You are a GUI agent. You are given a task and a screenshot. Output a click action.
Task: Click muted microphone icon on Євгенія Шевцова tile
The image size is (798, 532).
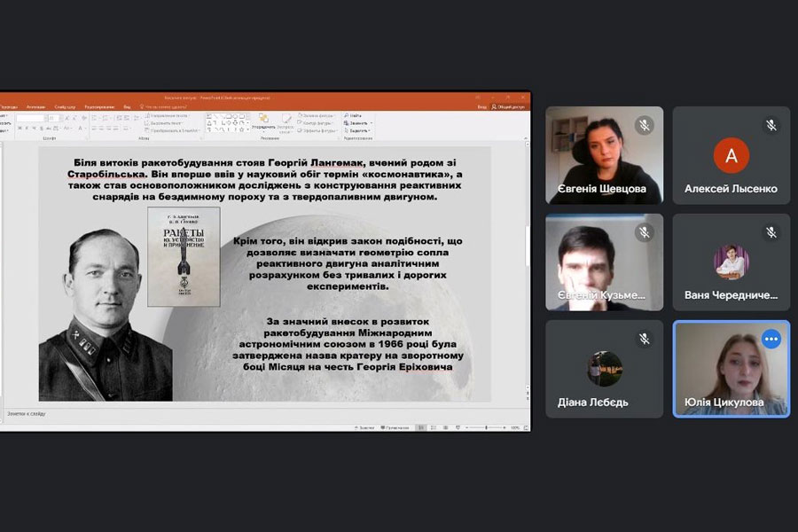tap(645, 125)
